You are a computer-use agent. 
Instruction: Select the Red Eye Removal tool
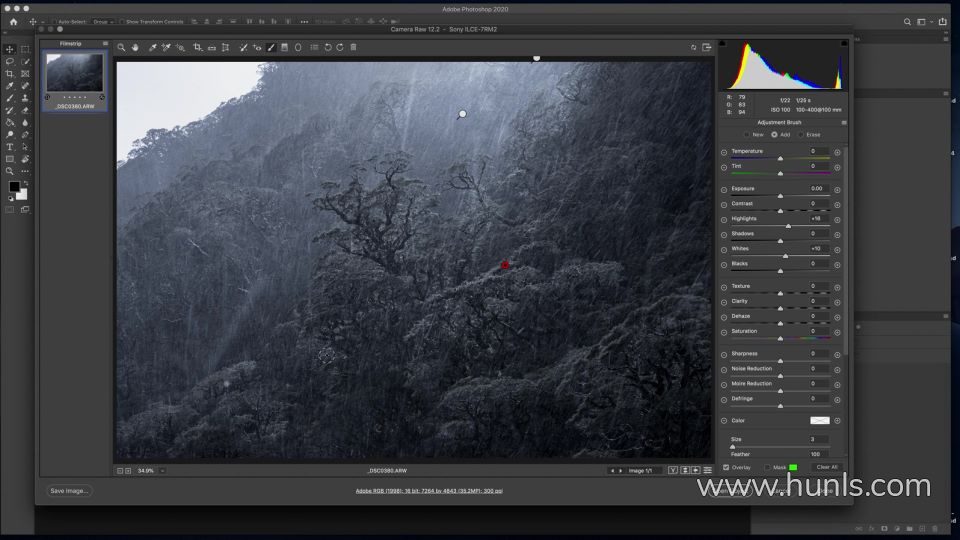pos(257,47)
